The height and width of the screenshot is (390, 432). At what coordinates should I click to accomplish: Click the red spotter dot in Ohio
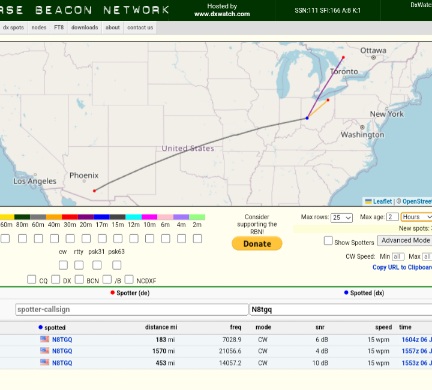point(328,100)
